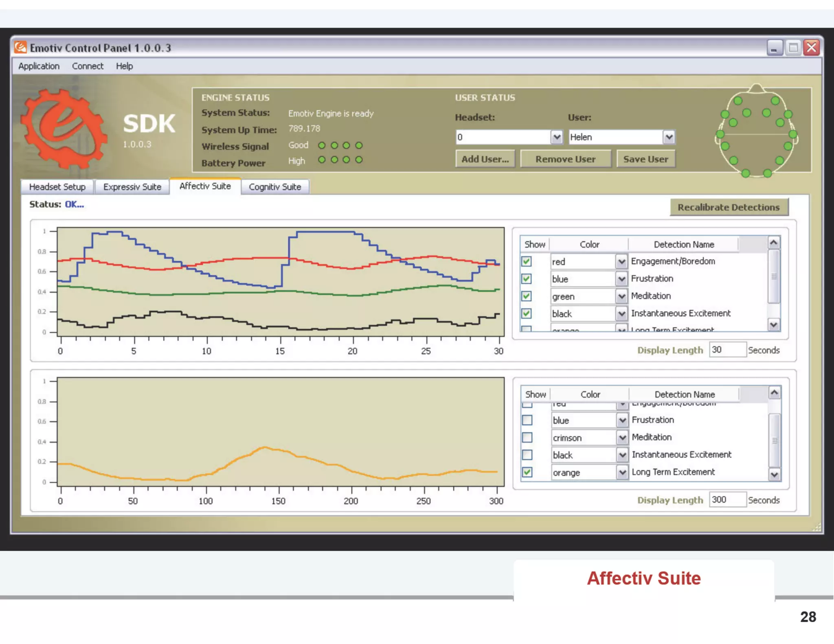This screenshot has height=644, width=834.
Task: Click the Remove User button
Action: point(565,159)
